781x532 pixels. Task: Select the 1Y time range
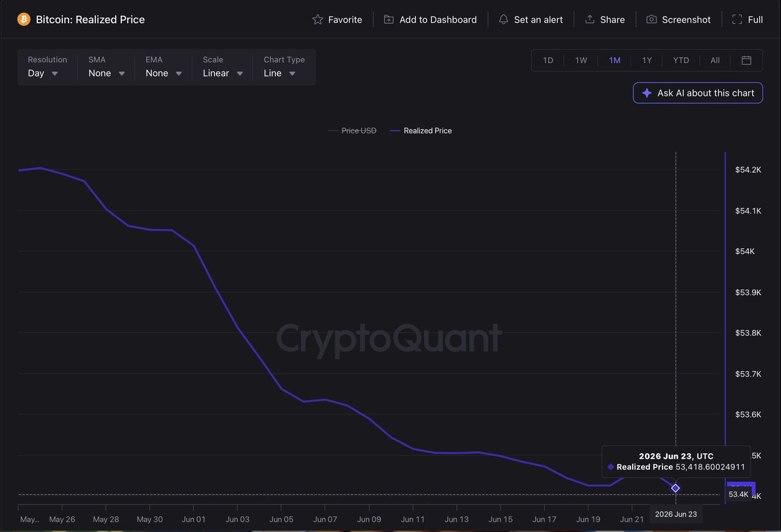(x=647, y=60)
